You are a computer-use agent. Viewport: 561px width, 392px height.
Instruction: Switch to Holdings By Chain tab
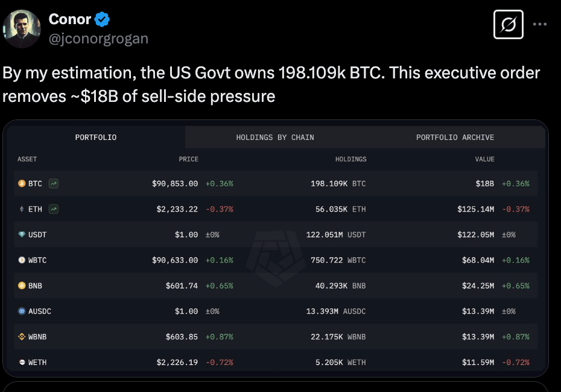point(275,138)
